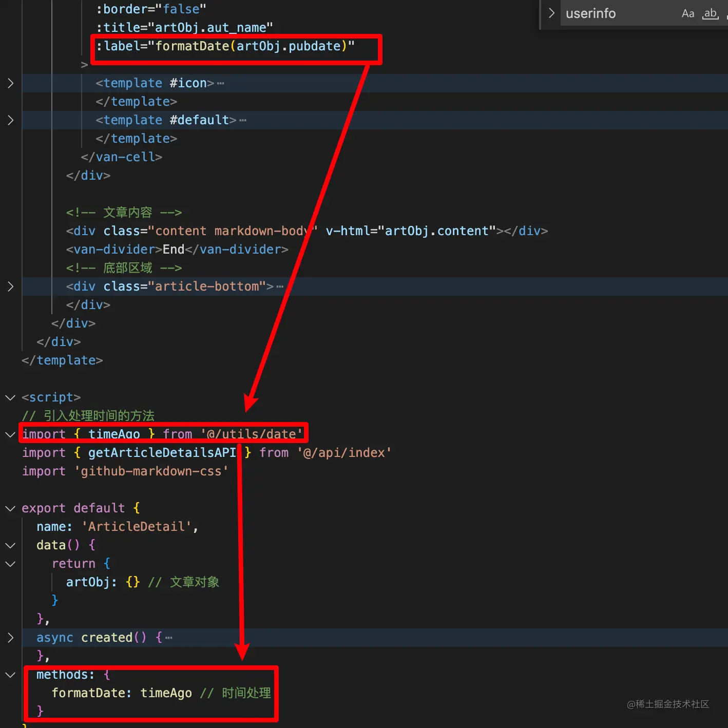Click the 'ArticleDetail' component name string
Image resolution: width=728 pixels, height=728 pixels.
(137, 527)
